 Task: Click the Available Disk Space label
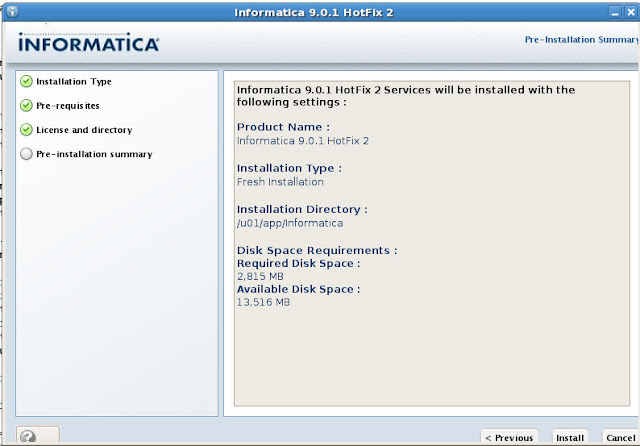[x=298, y=289]
